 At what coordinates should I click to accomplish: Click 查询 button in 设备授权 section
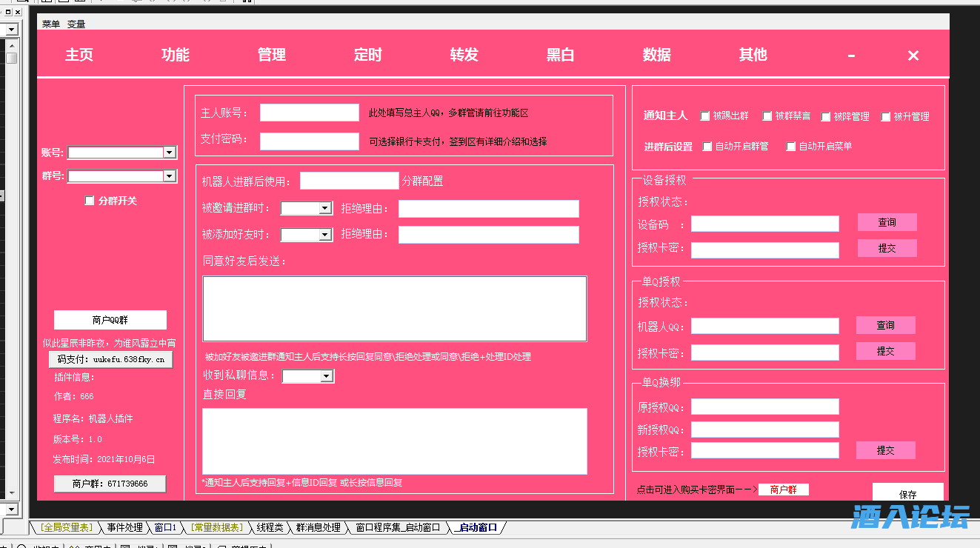click(887, 222)
